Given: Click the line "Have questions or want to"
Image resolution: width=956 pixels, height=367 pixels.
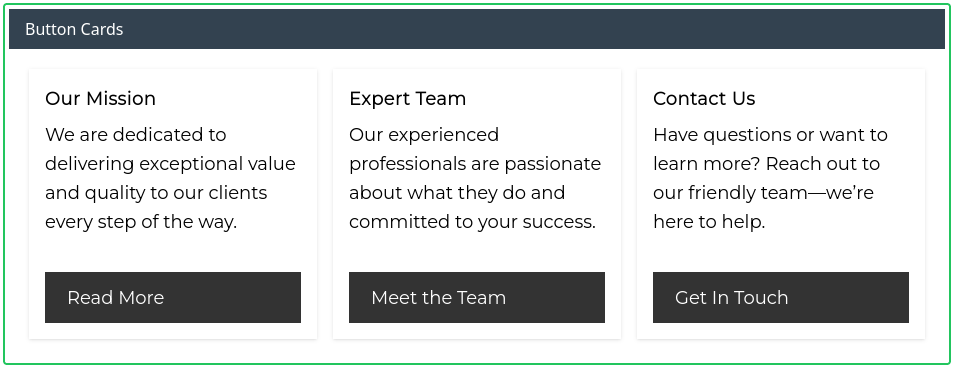Looking at the screenshot, I should pyautogui.click(x=770, y=134).
